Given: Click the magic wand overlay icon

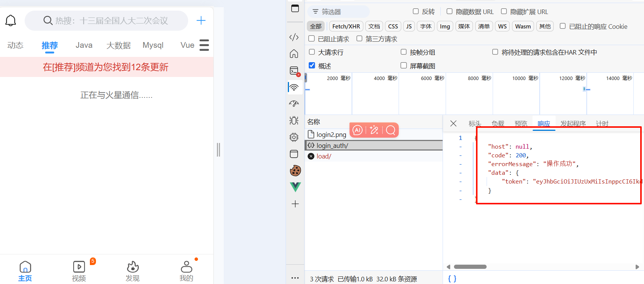Looking at the screenshot, I should [374, 130].
